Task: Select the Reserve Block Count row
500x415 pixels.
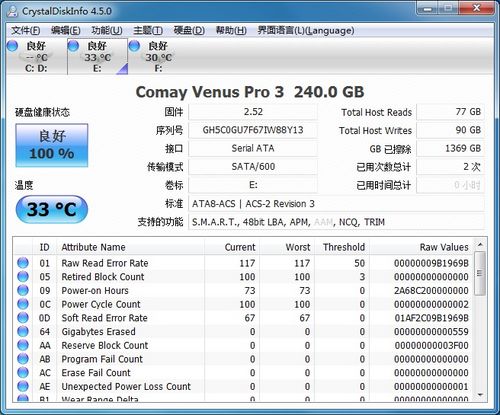Action: click(x=243, y=345)
